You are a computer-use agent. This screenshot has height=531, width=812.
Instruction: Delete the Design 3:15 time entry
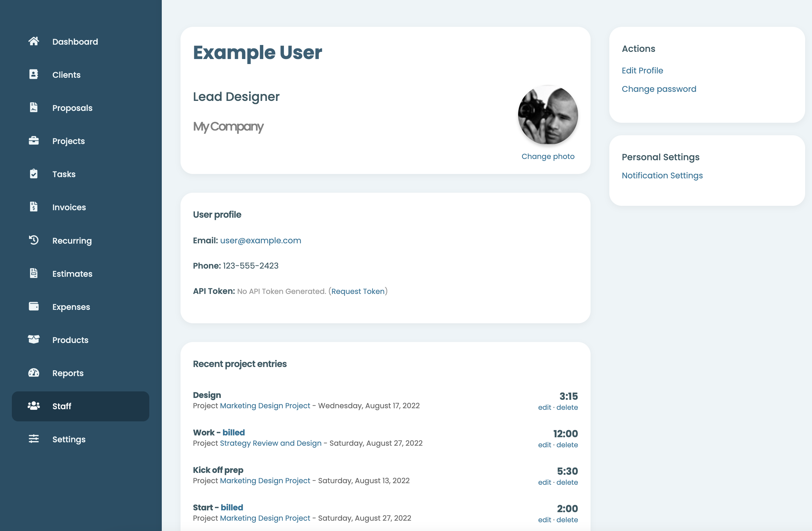coord(567,407)
